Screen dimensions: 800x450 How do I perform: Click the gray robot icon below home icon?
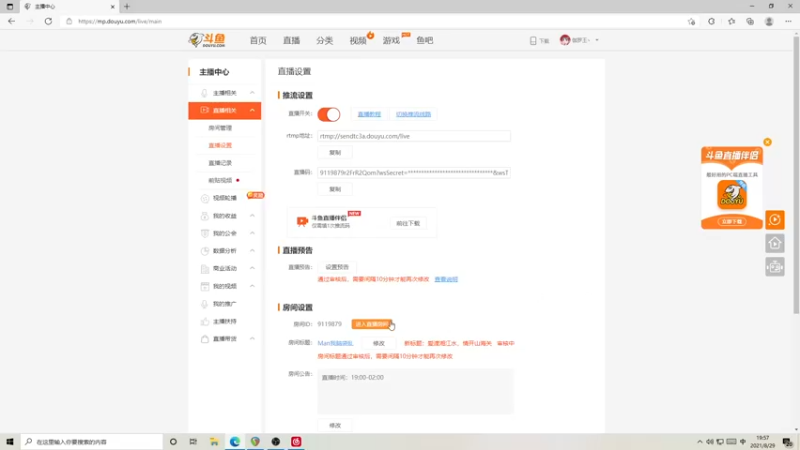click(x=774, y=267)
